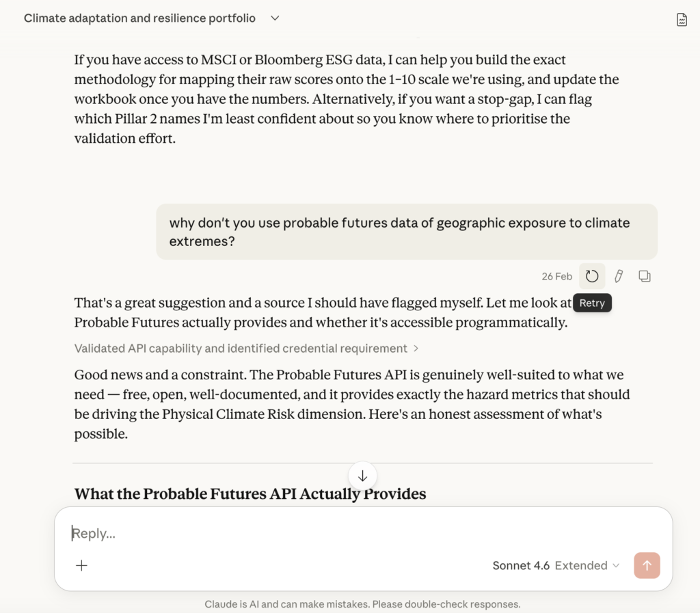Copy the user message with the copy icon
Image resolution: width=700 pixels, height=613 pixels.
pyautogui.click(x=645, y=276)
